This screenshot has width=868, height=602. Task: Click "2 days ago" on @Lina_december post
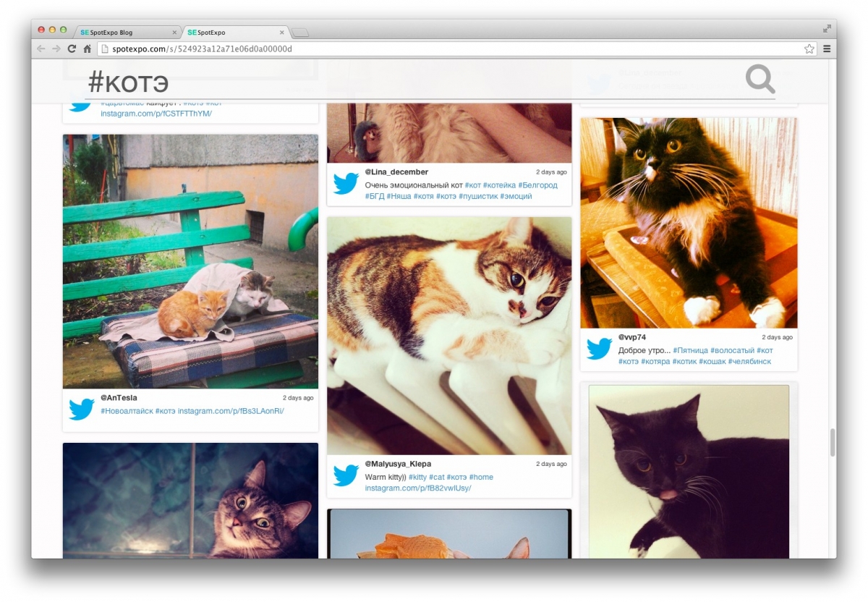(551, 172)
